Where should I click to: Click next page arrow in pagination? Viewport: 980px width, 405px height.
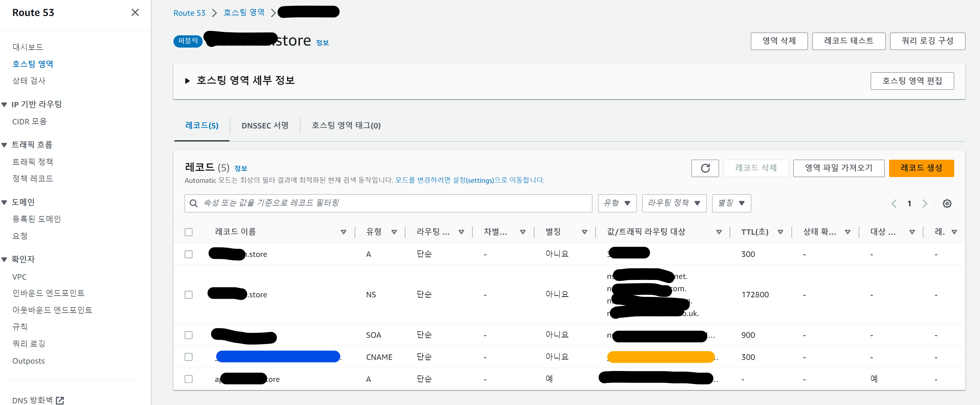924,204
